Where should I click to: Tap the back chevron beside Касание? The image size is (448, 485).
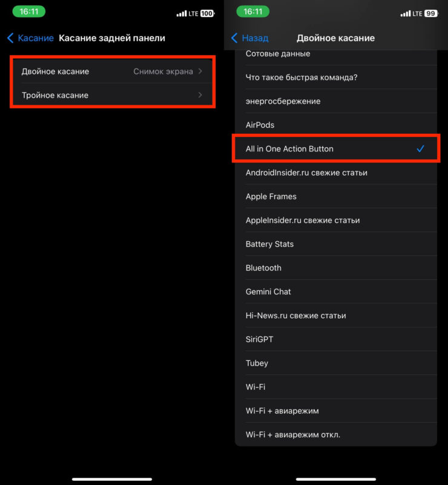(10, 38)
